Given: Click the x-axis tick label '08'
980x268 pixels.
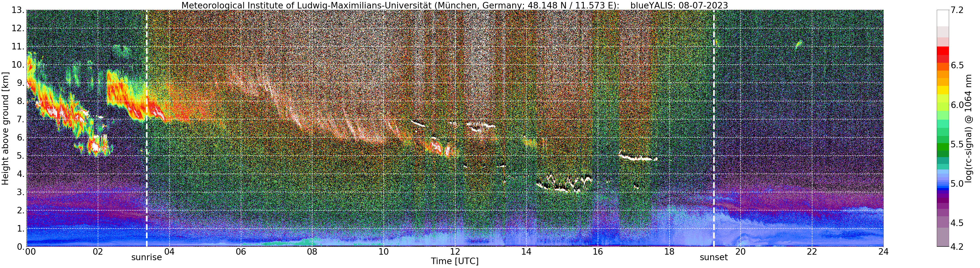Looking at the screenshot, I should [x=312, y=252].
